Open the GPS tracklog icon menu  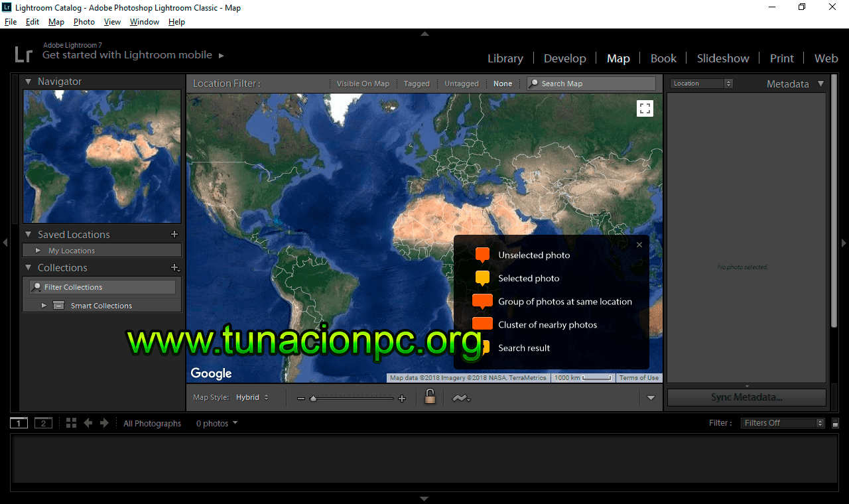coord(461,398)
